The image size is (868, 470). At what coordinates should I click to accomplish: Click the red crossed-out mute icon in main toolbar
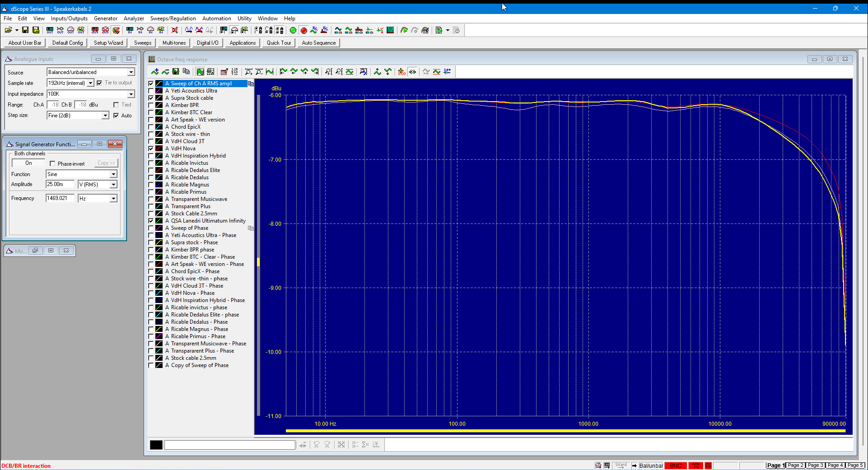click(175, 30)
